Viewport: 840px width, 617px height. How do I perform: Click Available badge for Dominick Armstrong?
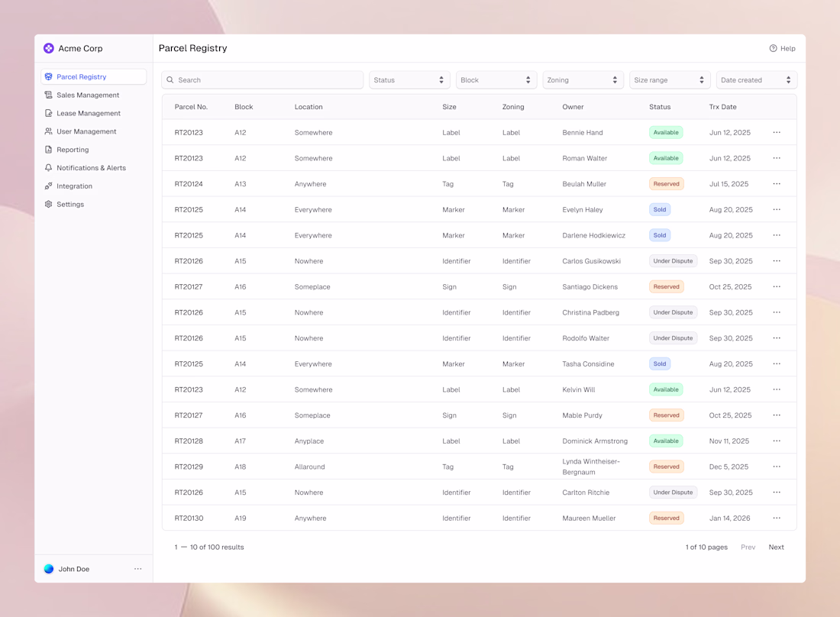point(666,441)
